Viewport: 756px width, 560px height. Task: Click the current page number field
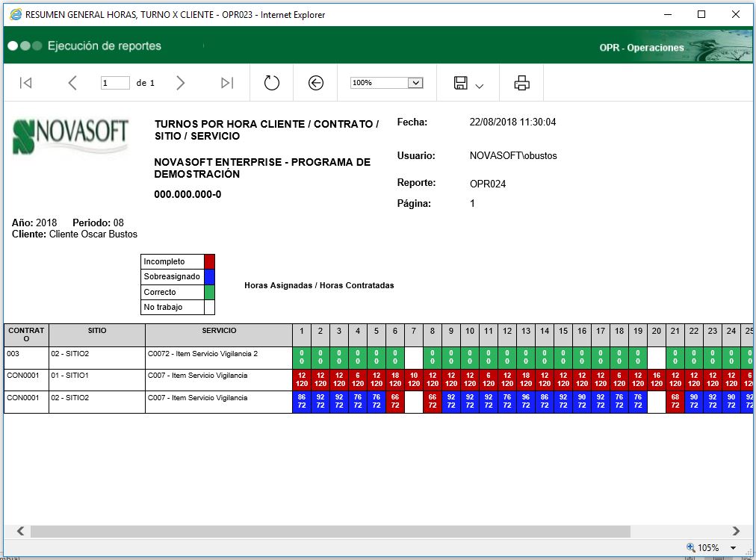pos(115,83)
